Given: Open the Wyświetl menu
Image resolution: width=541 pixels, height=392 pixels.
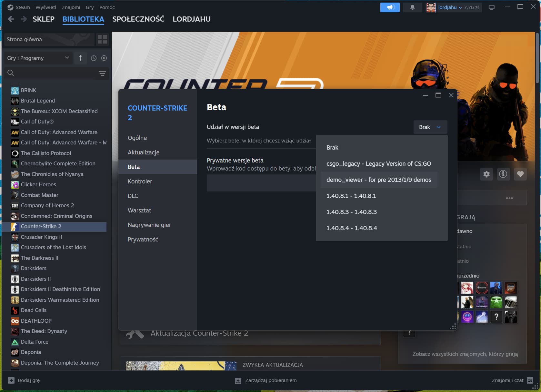Looking at the screenshot, I should (46, 7).
